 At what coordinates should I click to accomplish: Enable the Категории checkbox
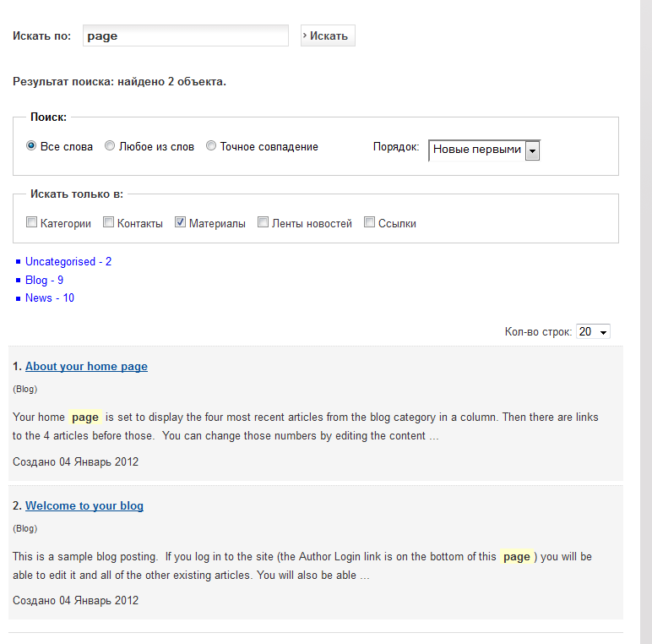pos(32,223)
